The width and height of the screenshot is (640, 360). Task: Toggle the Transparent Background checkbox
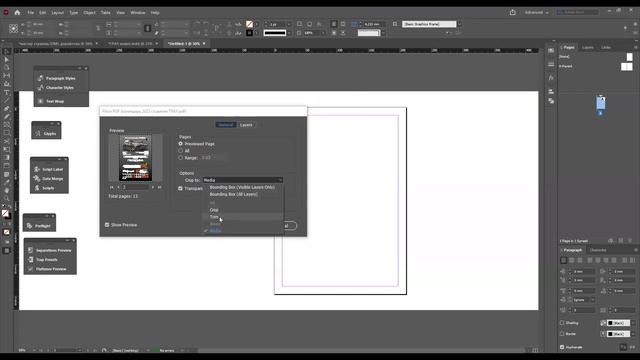click(x=180, y=189)
